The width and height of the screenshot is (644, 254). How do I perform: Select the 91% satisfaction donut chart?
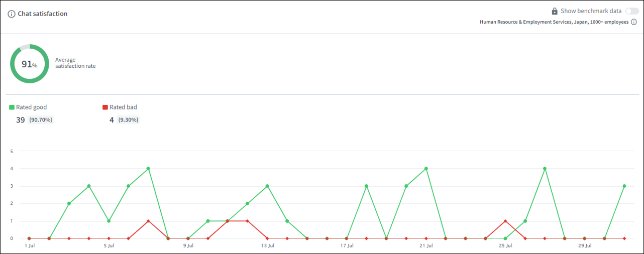click(30, 64)
